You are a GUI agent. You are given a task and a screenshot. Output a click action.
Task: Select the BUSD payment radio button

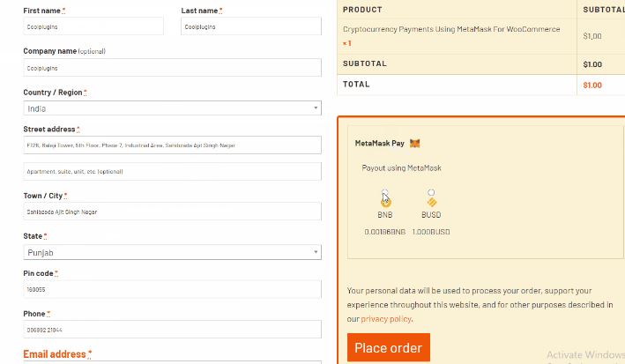coord(431,192)
